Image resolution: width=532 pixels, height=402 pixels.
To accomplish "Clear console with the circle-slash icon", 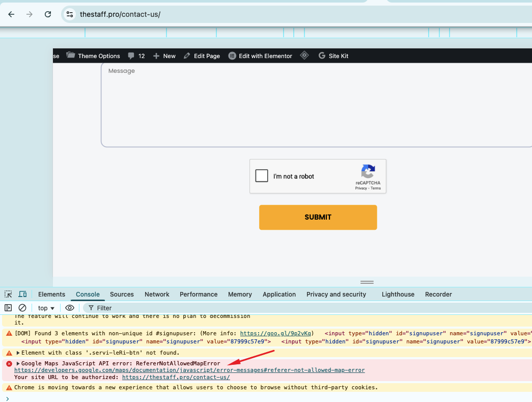I will [x=22, y=308].
